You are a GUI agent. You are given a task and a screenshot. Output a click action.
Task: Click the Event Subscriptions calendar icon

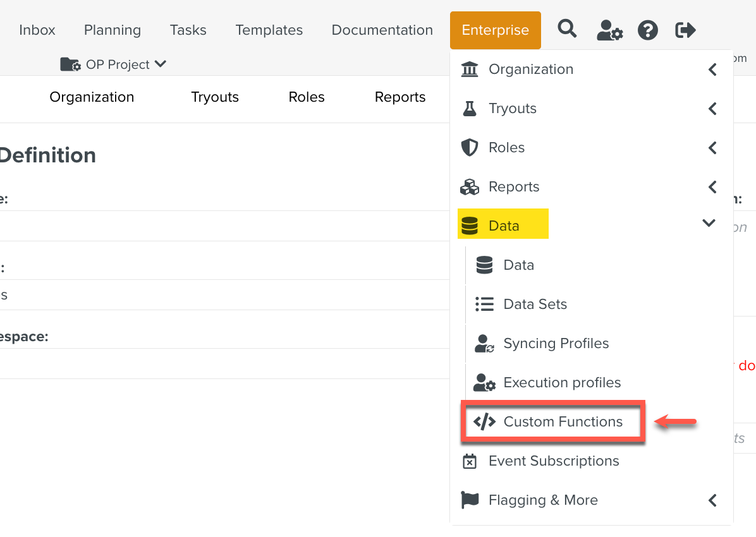click(469, 461)
